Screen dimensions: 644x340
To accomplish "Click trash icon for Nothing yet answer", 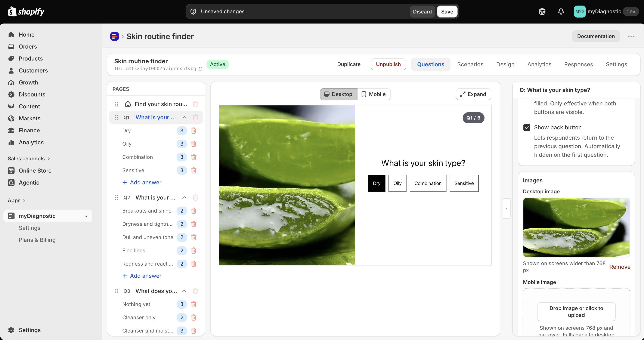I will click(193, 304).
